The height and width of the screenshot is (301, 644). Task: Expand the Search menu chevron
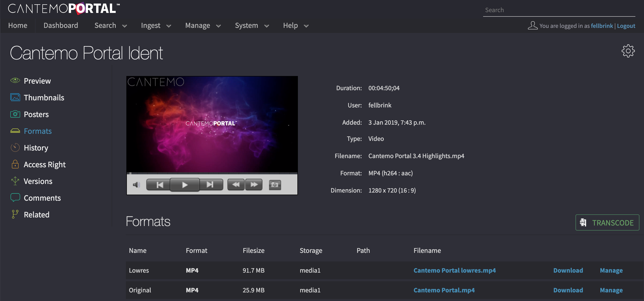pyautogui.click(x=125, y=26)
